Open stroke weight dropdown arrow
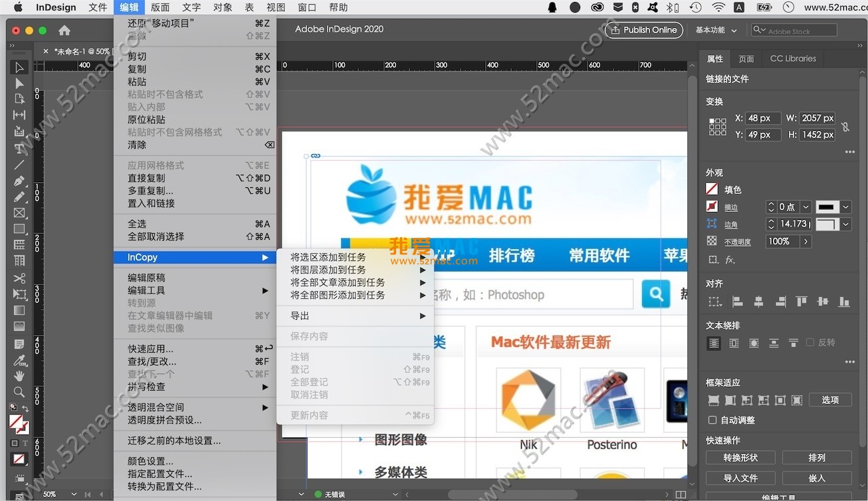Screen dimensions: 868x501 point(806,207)
